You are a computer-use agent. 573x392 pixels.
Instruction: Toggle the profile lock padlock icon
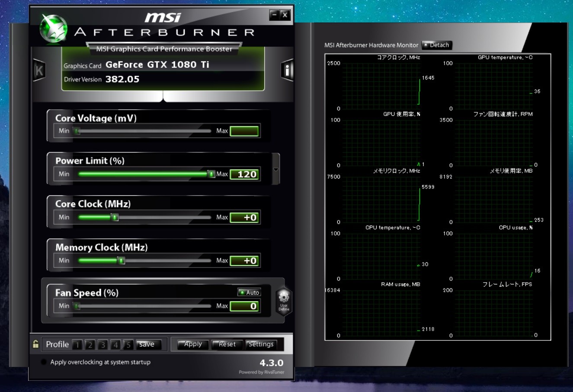tap(35, 344)
